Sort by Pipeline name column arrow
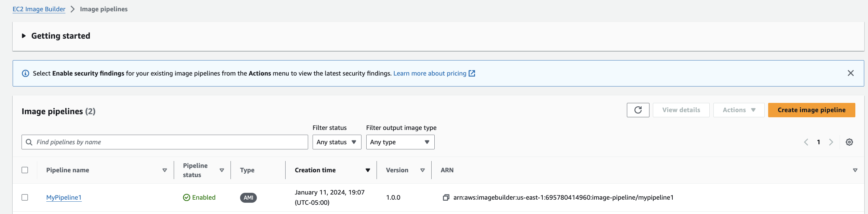The height and width of the screenshot is (214, 868). (165, 170)
